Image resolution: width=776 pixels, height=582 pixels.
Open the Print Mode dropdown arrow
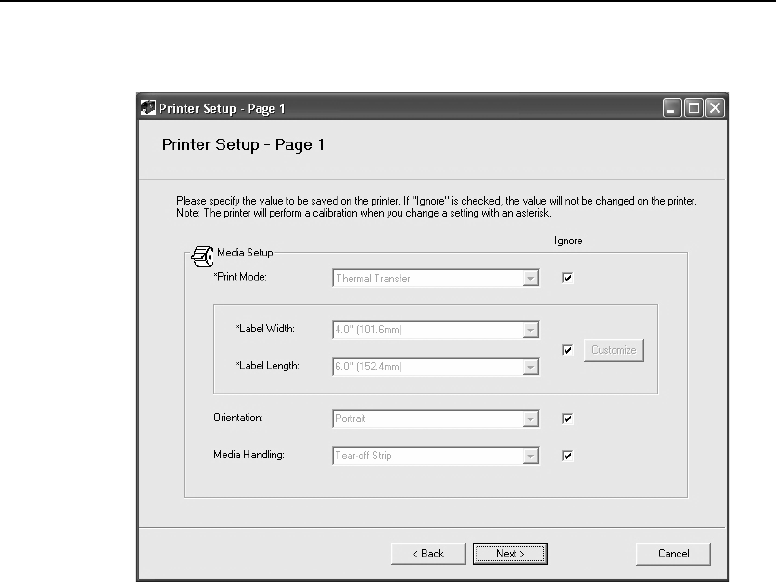tap(530, 278)
